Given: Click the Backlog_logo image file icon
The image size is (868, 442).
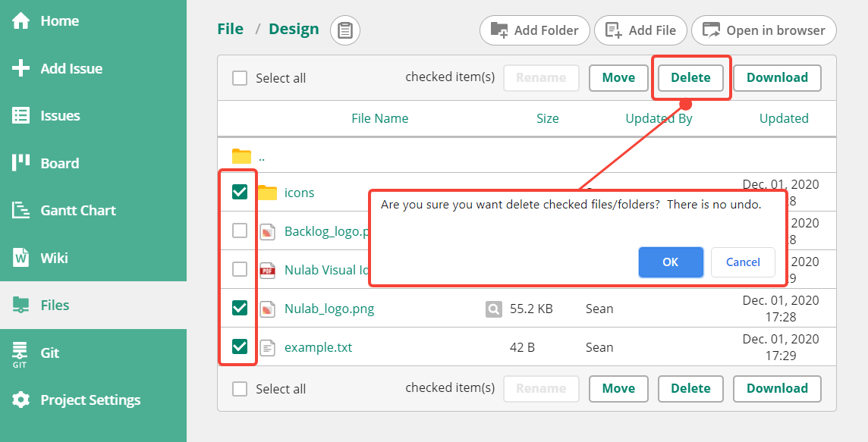Looking at the screenshot, I should 267,231.
